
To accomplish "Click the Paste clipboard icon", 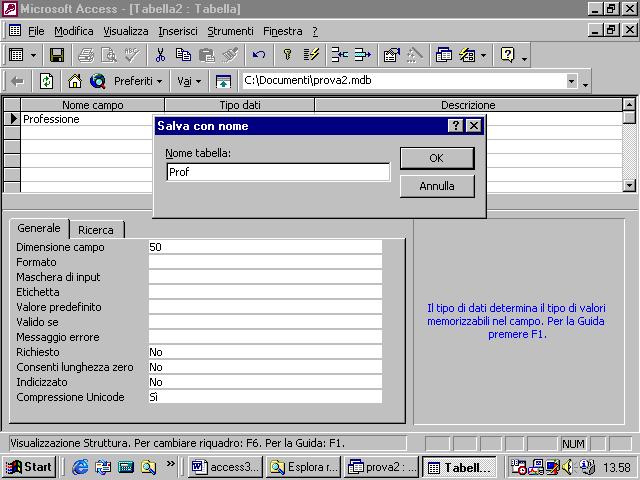I will [x=207, y=55].
